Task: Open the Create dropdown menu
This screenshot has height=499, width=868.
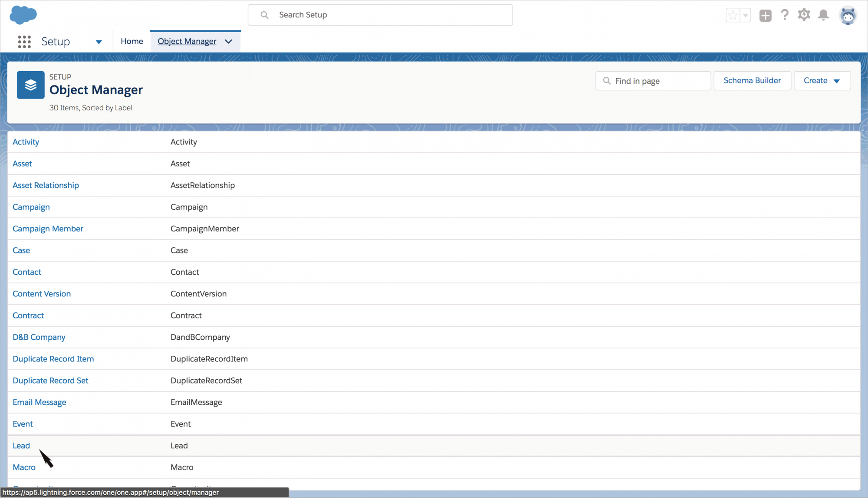Action: point(822,81)
